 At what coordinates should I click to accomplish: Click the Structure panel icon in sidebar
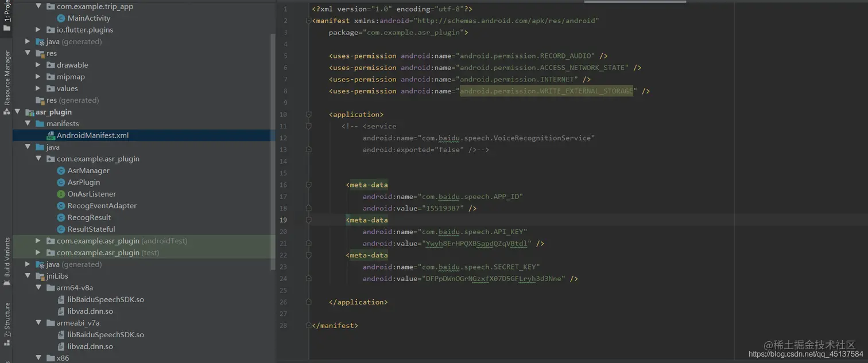point(6,343)
